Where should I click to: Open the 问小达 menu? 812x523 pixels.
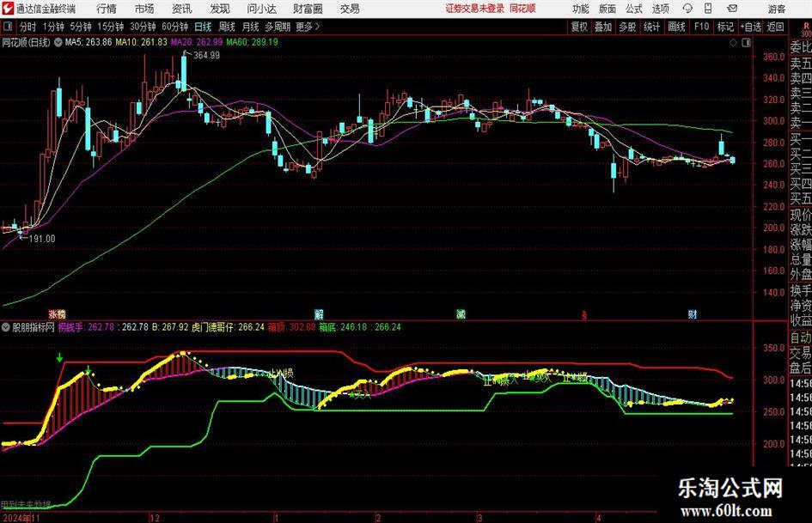click(261, 9)
